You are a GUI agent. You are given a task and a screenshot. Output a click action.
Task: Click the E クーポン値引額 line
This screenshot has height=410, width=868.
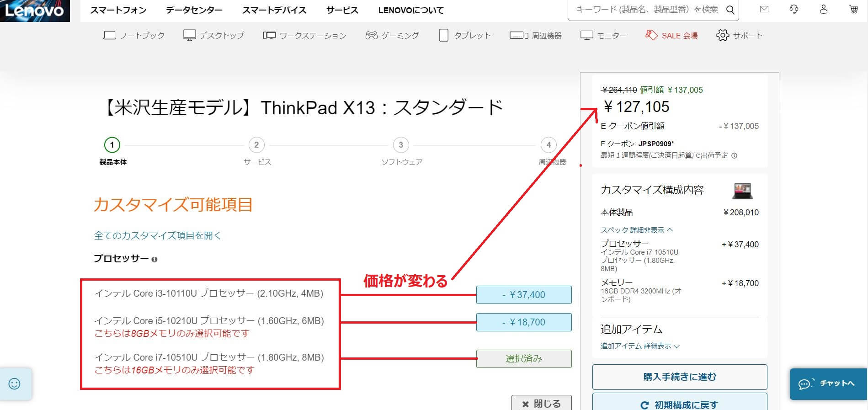680,126
